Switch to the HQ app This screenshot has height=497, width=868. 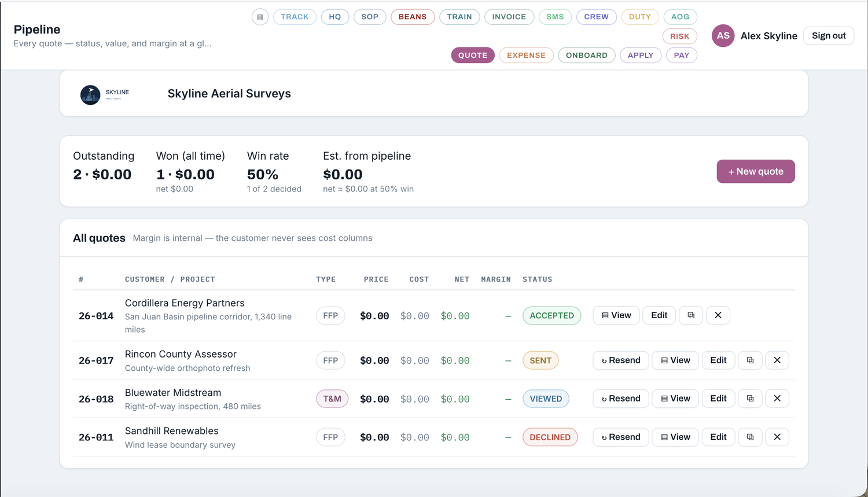point(335,17)
